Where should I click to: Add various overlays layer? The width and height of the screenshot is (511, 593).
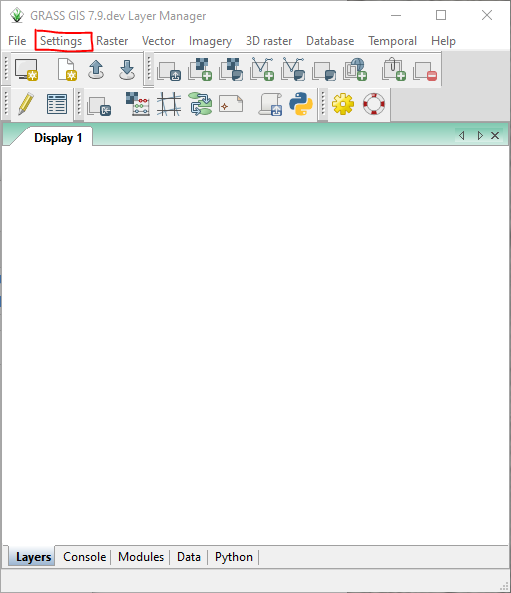coord(324,71)
